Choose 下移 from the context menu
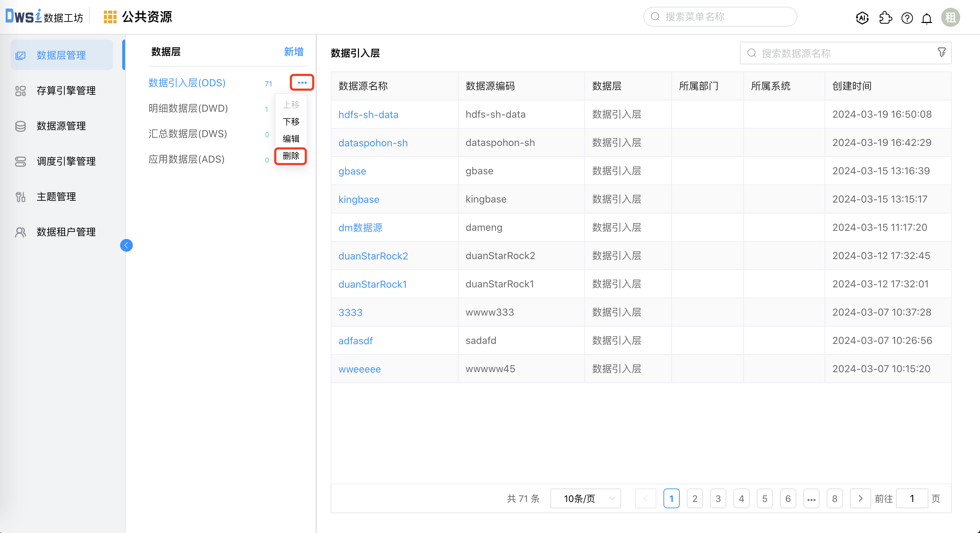The height and width of the screenshot is (533, 980). coord(291,122)
